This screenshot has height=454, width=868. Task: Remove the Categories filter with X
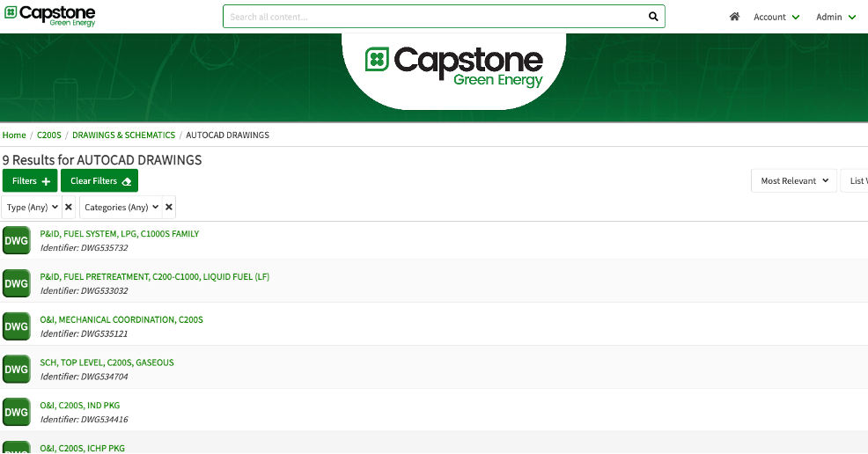click(x=169, y=208)
